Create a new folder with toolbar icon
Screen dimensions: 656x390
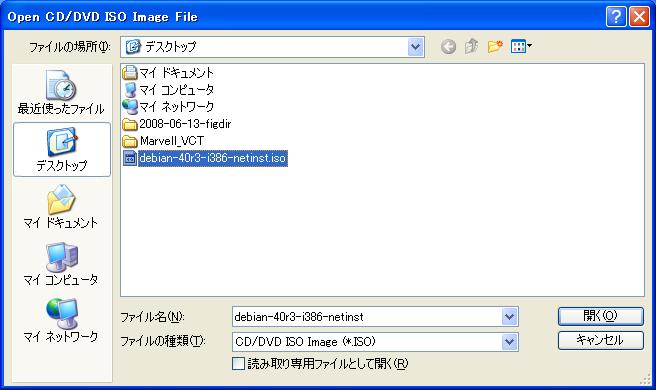coord(495,46)
